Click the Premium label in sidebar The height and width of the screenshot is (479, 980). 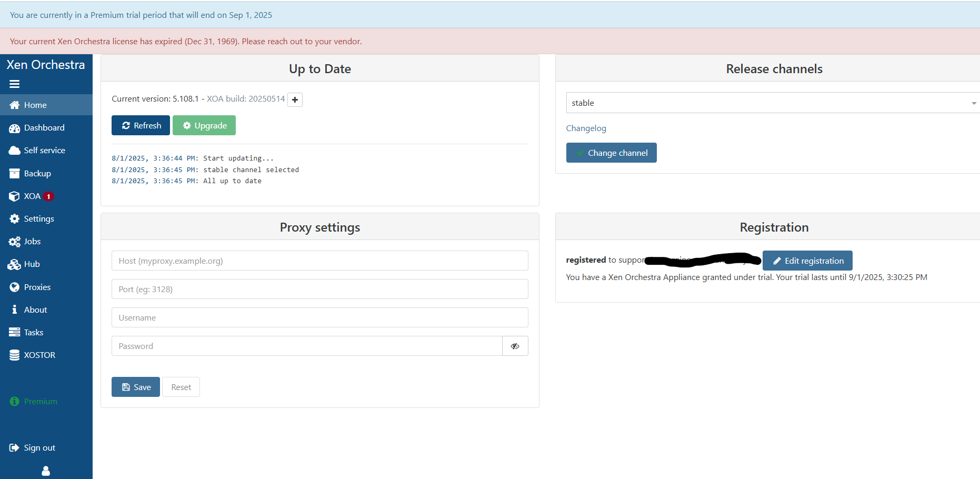[41, 402]
